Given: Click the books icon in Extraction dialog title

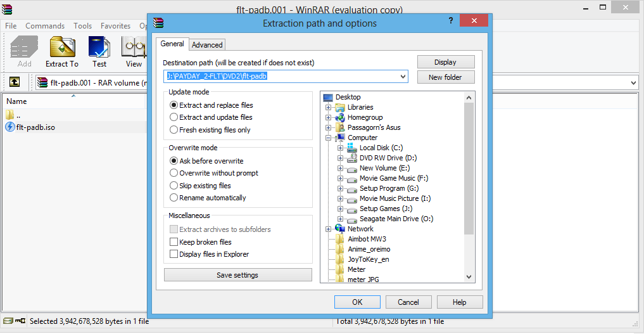Looking at the screenshot, I should point(158,23).
